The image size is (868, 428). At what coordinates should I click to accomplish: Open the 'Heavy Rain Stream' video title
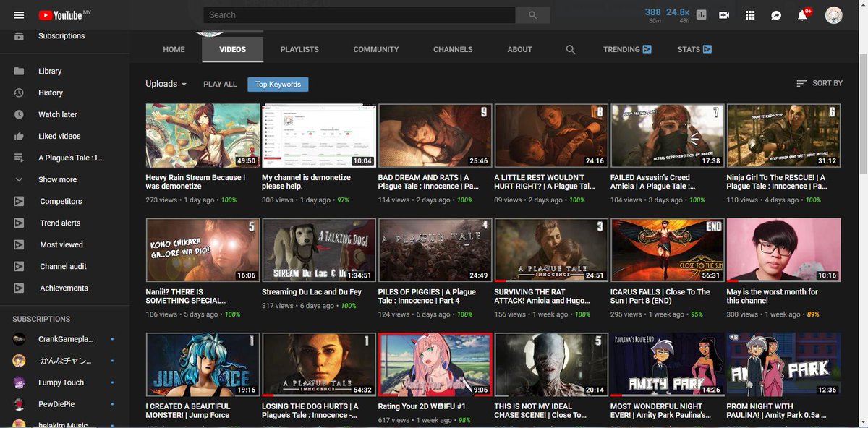[195, 181]
